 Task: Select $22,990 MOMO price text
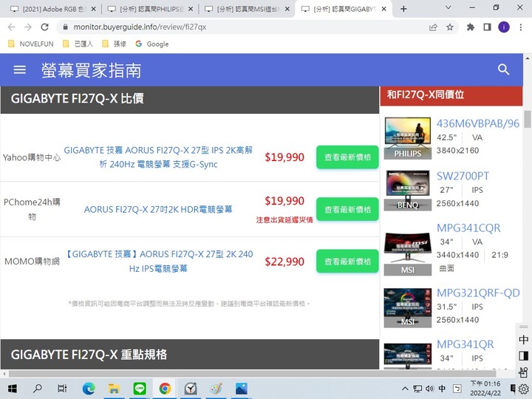284,262
